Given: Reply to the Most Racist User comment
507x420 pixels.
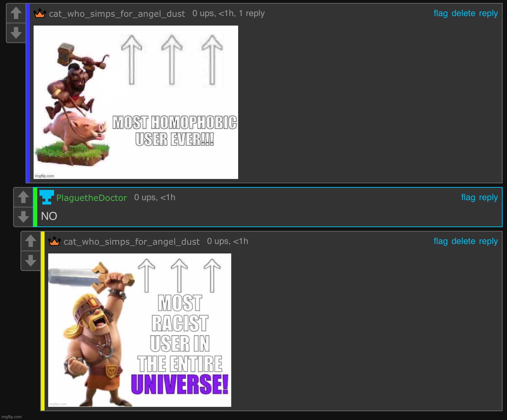Looking at the screenshot, I should point(488,241).
